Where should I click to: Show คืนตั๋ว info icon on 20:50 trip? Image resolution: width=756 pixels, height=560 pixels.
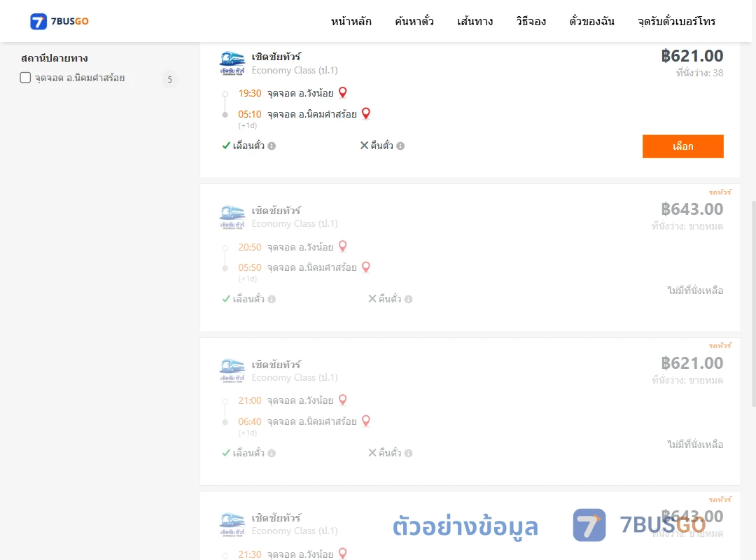(x=408, y=299)
